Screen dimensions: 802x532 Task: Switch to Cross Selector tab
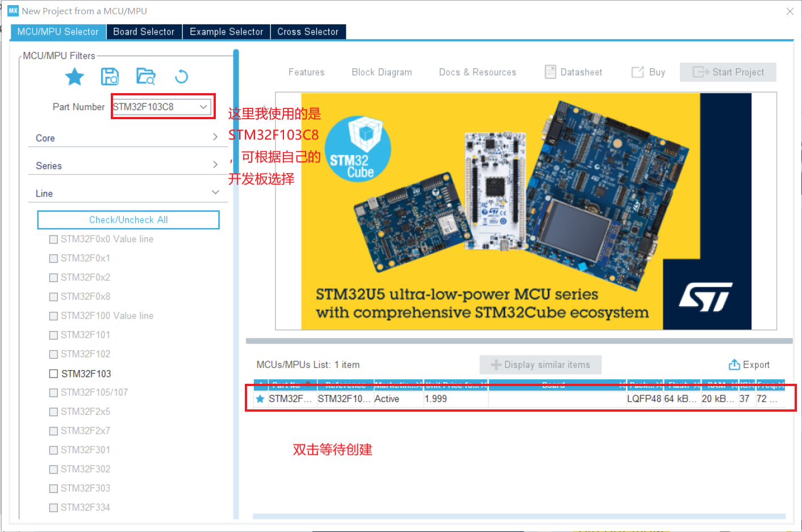(308, 32)
